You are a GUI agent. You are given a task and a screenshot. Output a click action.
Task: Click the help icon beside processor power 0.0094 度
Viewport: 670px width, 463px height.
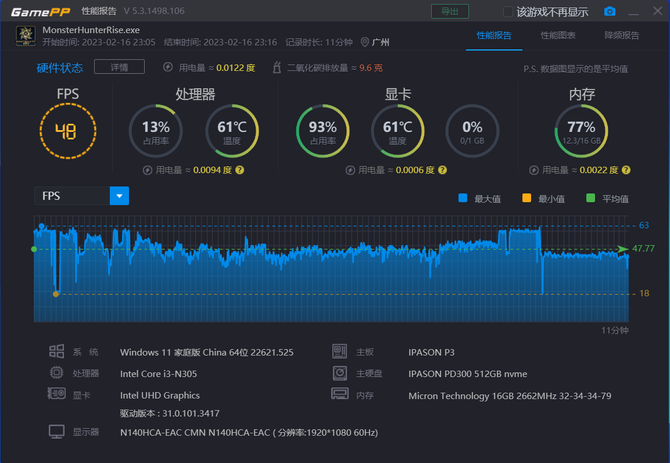coord(240,170)
